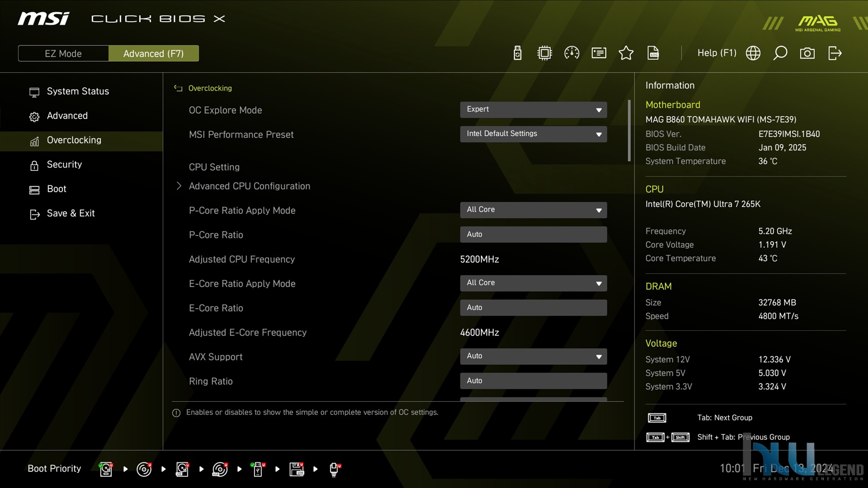This screenshot has height=488, width=868.
Task: Click the P-Core Ratio input field
Action: click(533, 234)
